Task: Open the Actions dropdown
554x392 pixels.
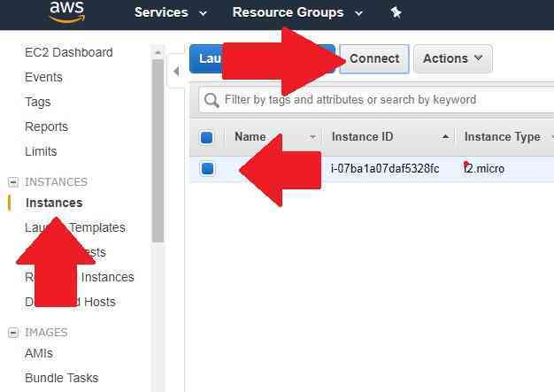Action: tap(453, 58)
